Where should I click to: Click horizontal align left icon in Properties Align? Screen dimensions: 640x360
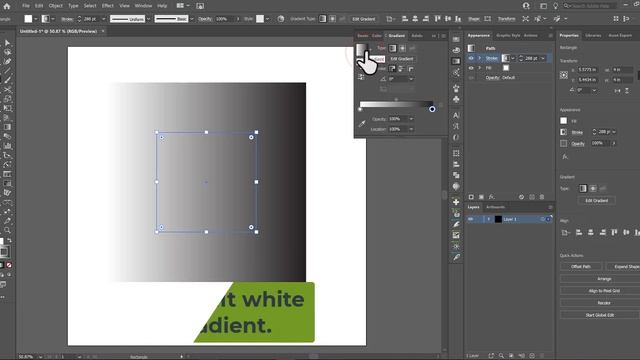click(x=579, y=233)
